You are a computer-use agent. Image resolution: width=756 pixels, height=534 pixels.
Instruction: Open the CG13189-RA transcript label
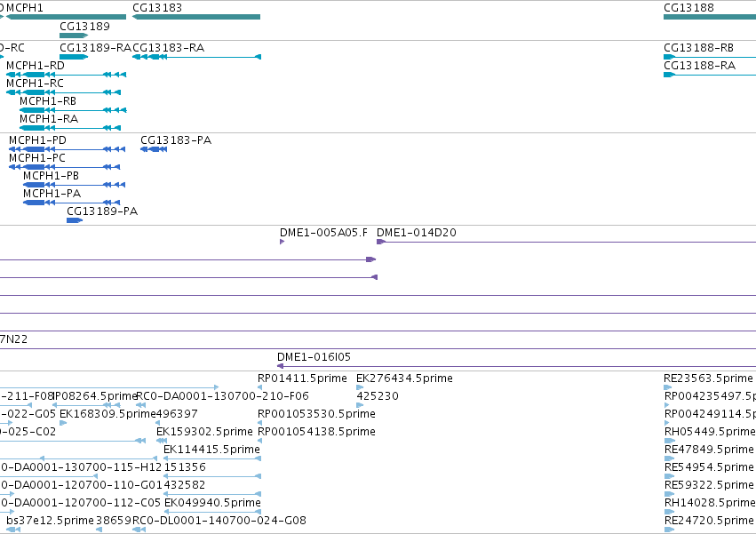click(95, 48)
